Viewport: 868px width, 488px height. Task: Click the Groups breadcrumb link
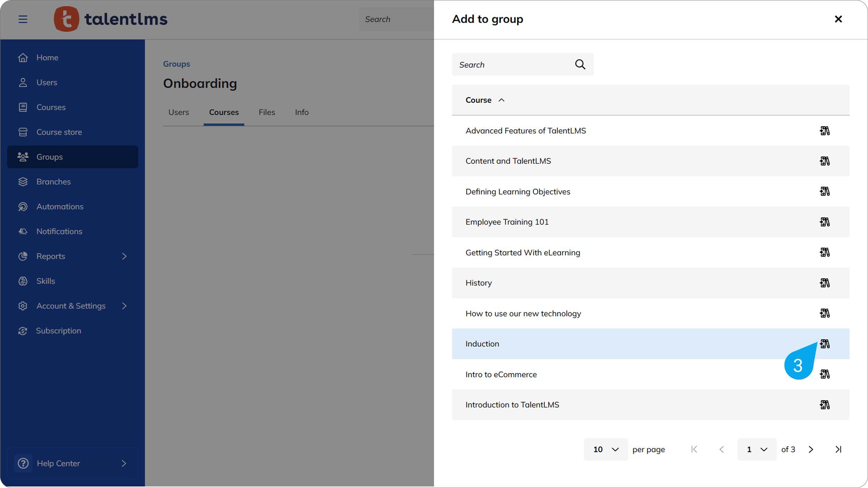176,64
